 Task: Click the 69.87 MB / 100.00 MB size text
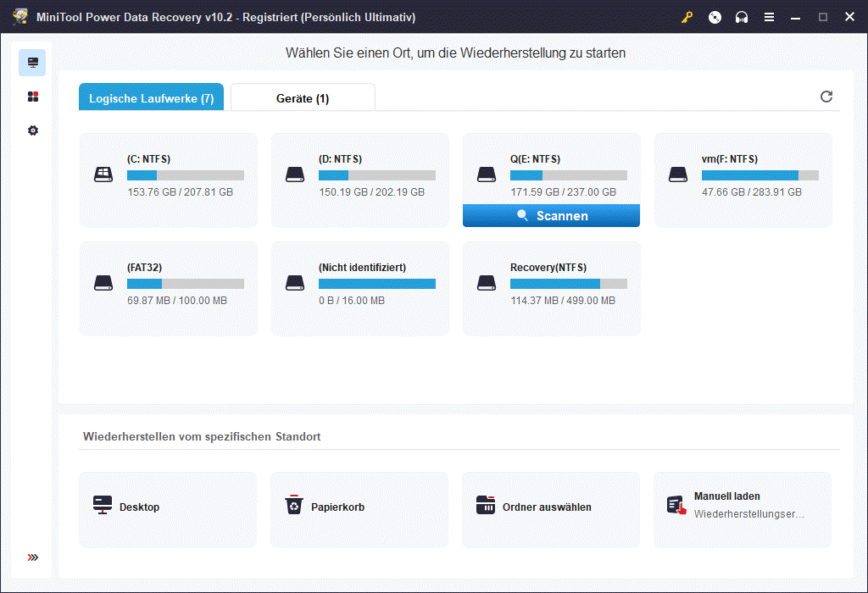pos(177,301)
